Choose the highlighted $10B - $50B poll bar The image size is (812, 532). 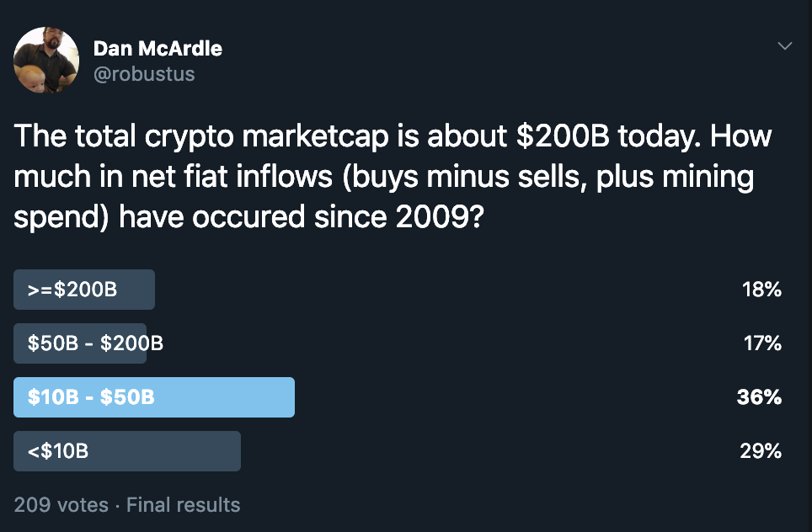154,397
